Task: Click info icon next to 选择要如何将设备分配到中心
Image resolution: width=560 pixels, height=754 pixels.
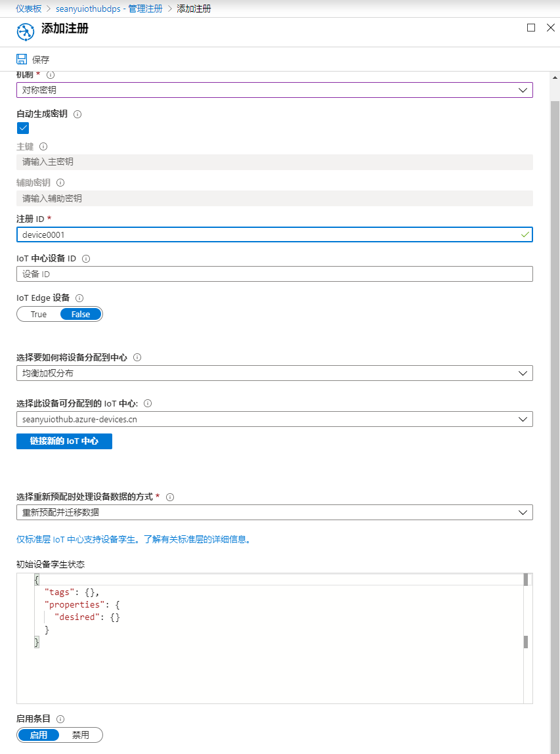Action: coord(137,358)
